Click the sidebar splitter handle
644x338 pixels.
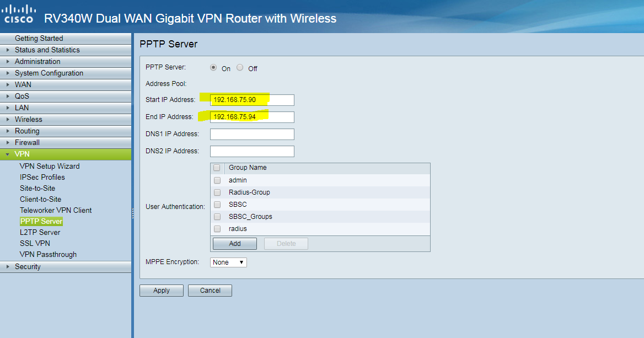(133, 213)
